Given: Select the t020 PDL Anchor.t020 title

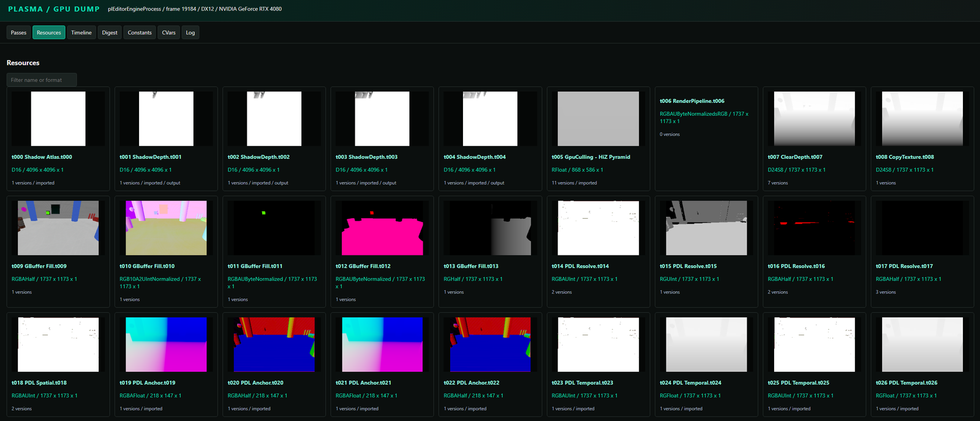Looking at the screenshot, I should (x=255, y=382).
